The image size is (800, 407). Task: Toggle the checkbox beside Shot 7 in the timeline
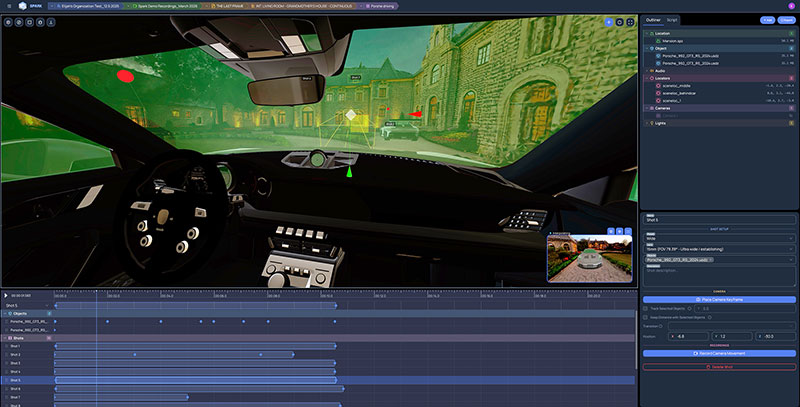click(x=7, y=397)
